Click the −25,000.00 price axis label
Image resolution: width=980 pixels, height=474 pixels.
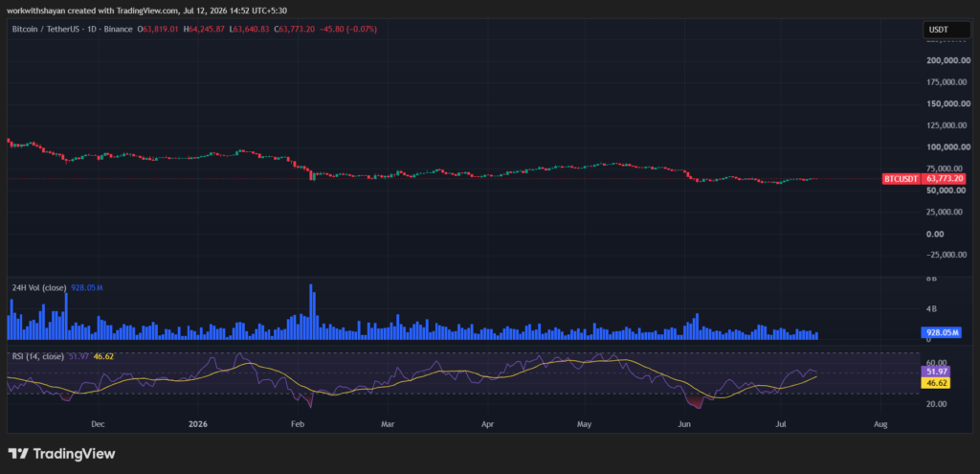948,255
